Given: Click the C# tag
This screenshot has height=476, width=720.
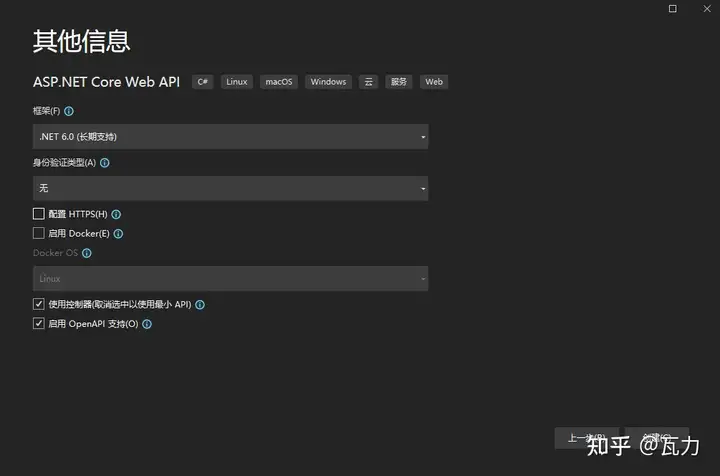Looking at the screenshot, I should (x=202, y=82).
